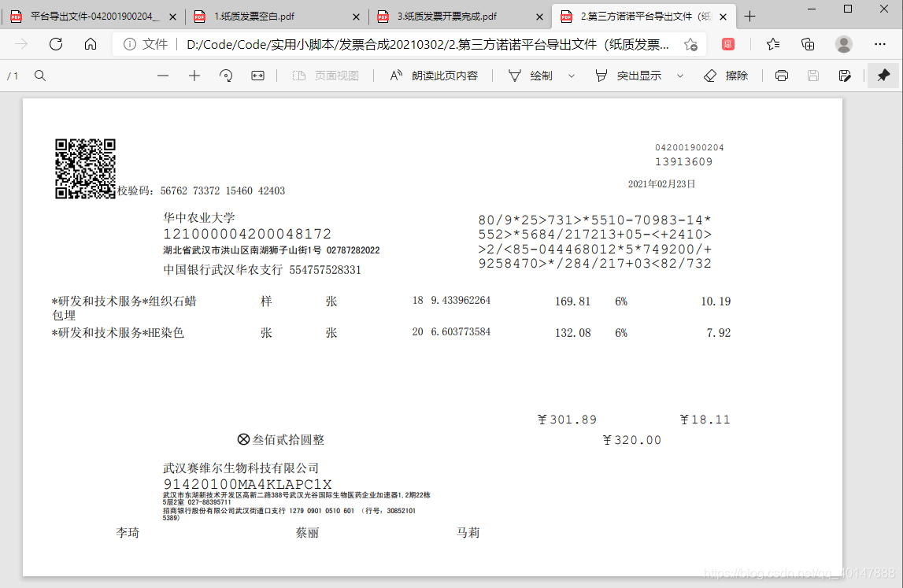
Task: Close the 3.纸质发票开票完成.pdf tab
Action: (x=539, y=17)
